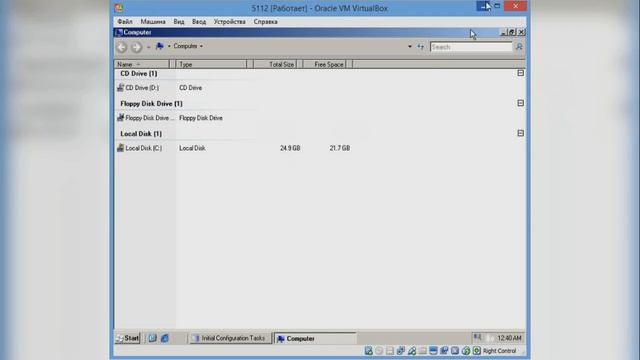Click the 'Floppy Disk Drive' type cell
Viewport: 640px width, 360px height.
coord(201,118)
